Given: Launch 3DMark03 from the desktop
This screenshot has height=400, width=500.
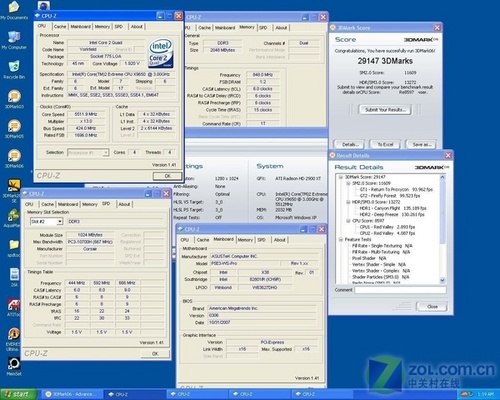Looking at the screenshot, I should [x=14, y=99].
